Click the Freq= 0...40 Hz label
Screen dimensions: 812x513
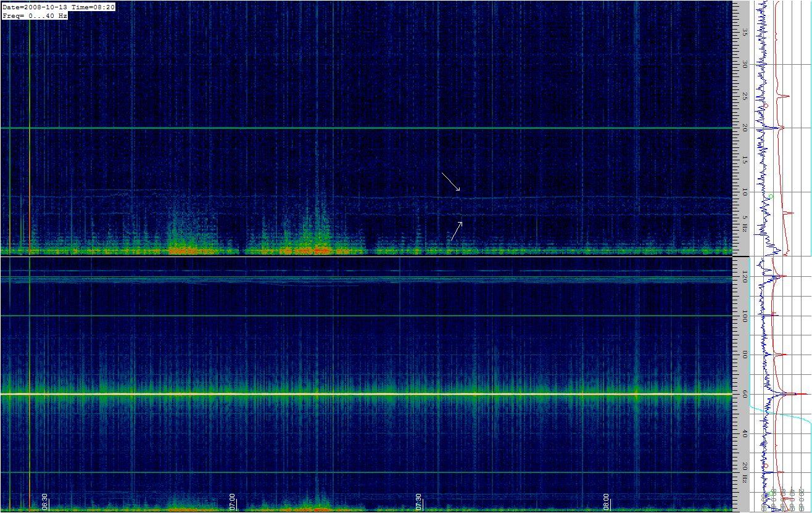35,15
